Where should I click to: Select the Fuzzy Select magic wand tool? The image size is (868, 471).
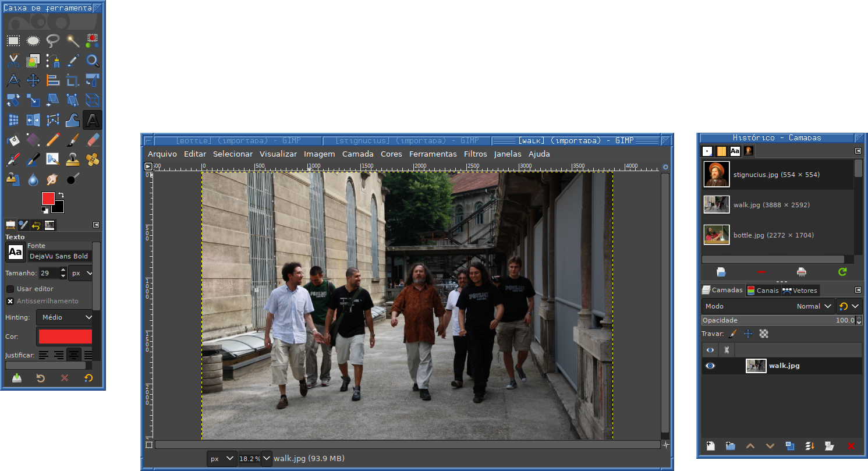[x=73, y=41]
